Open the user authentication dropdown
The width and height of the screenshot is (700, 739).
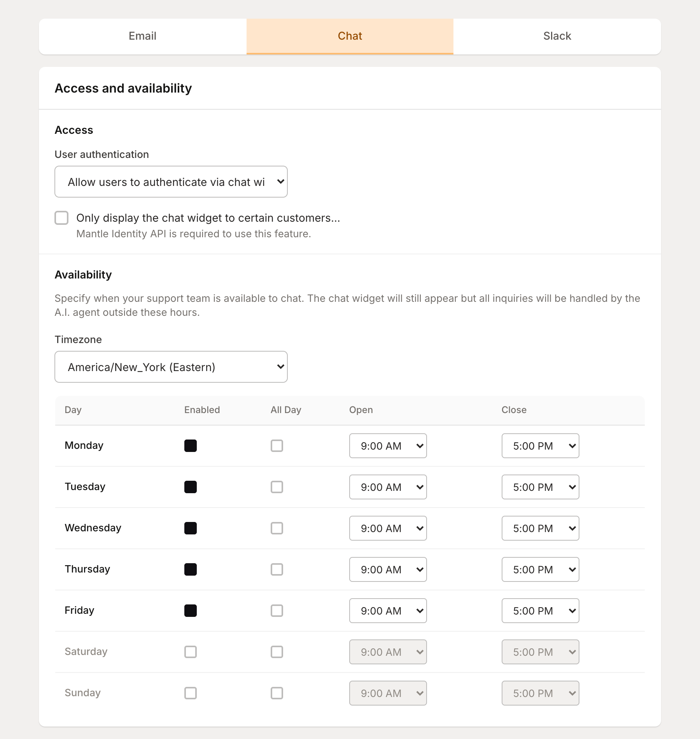click(x=171, y=182)
